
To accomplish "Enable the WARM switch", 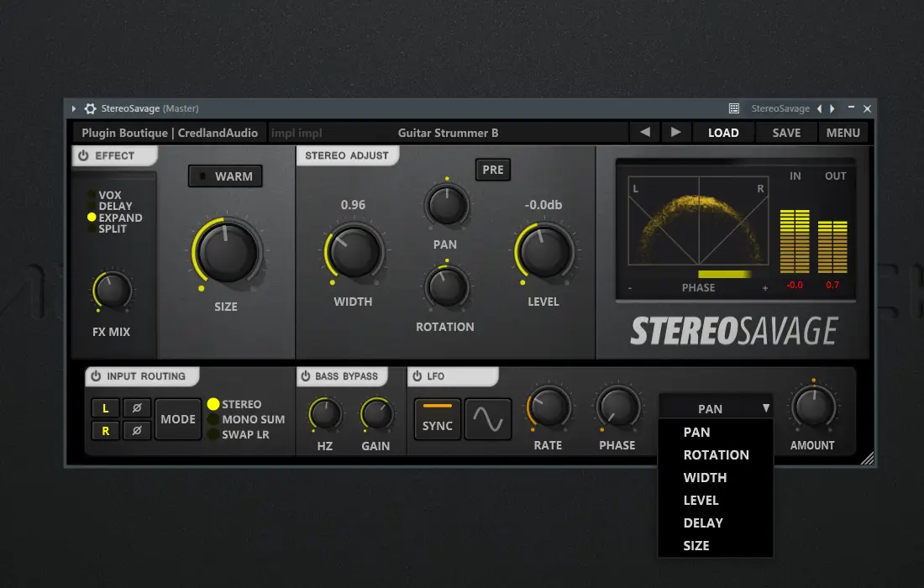I will tap(226, 176).
